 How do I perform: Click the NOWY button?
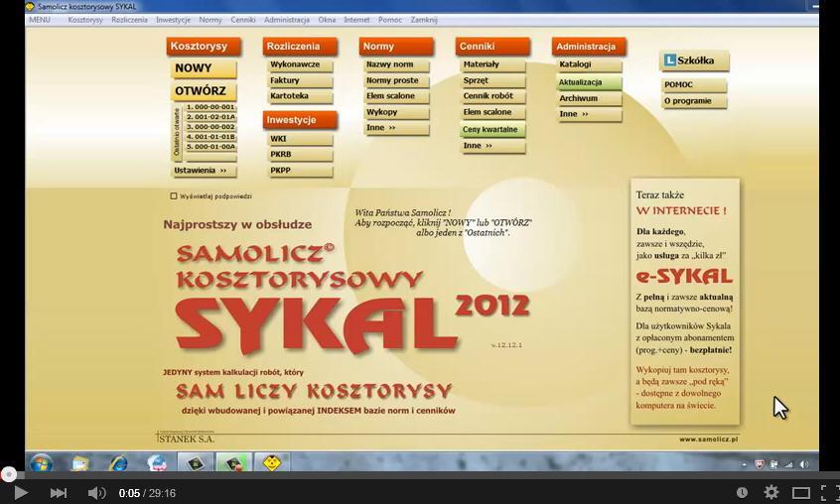(204, 68)
